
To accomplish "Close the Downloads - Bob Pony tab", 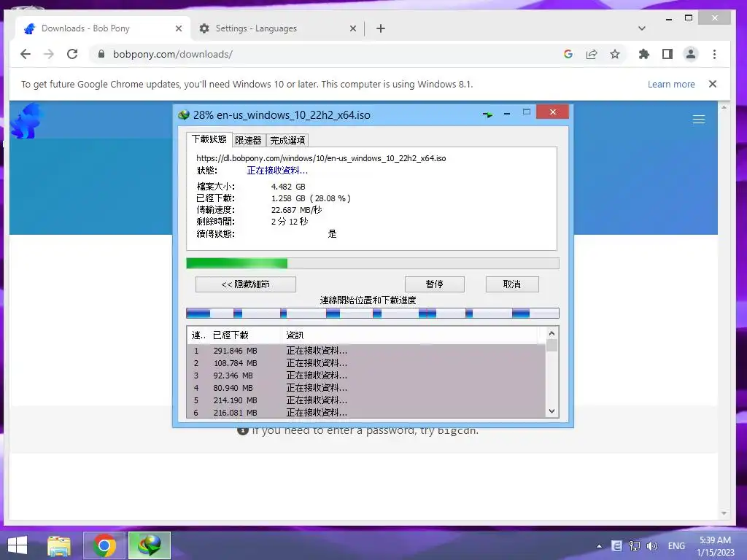I will pyautogui.click(x=179, y=28).
